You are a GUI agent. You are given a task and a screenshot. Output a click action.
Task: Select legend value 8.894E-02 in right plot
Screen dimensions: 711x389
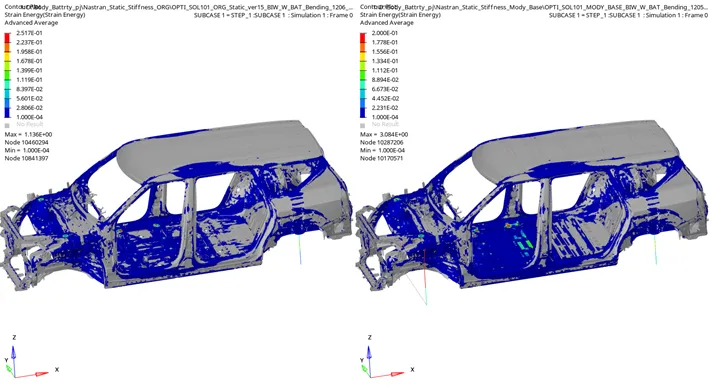385,80
